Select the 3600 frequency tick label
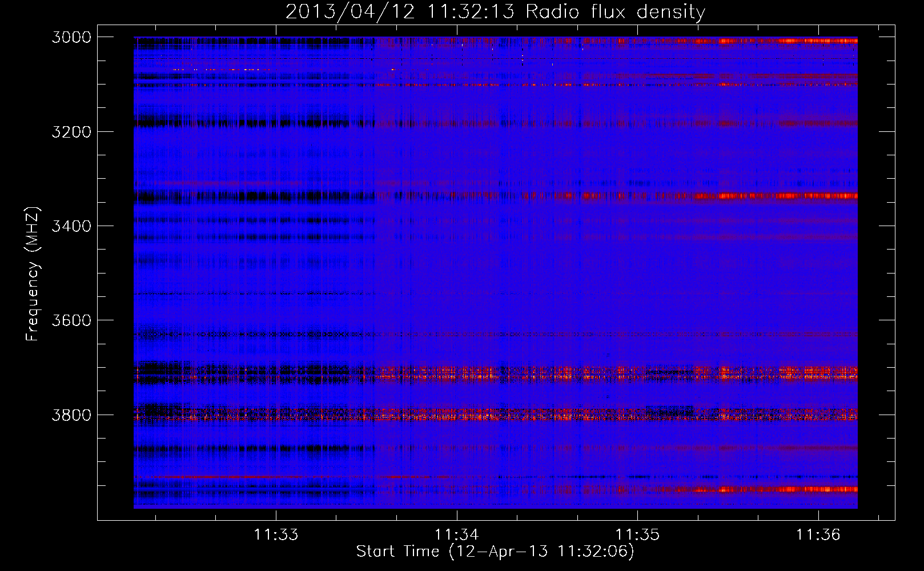Image resolution: width=924 pixels, height=571 pixels. click(71, 320)
